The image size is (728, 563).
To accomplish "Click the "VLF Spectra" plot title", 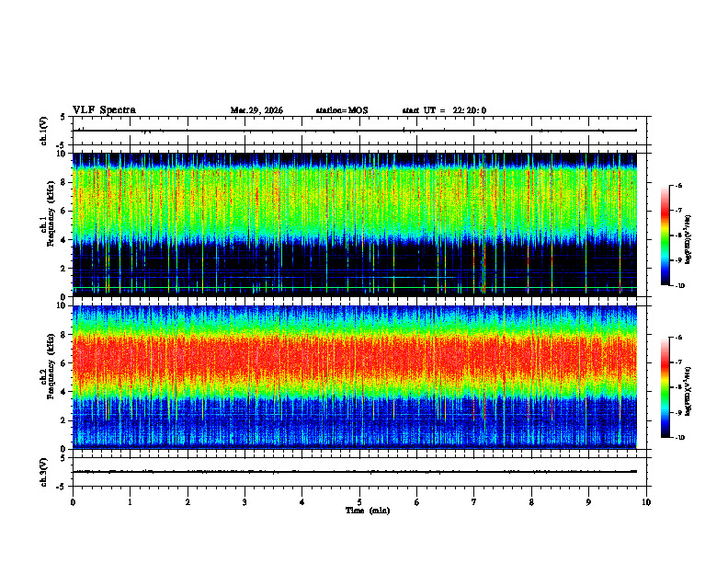I will (x=104, y=110).
